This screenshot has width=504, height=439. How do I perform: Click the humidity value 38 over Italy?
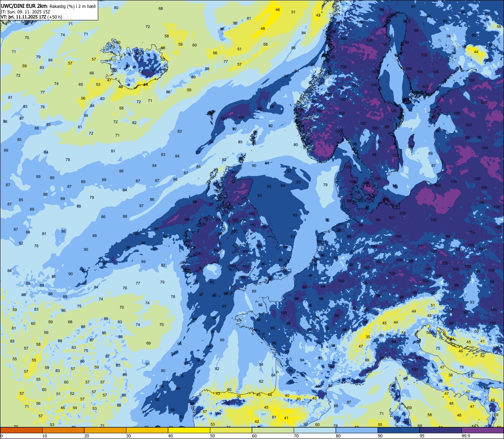pyautogui.click(x=450, y=375)
